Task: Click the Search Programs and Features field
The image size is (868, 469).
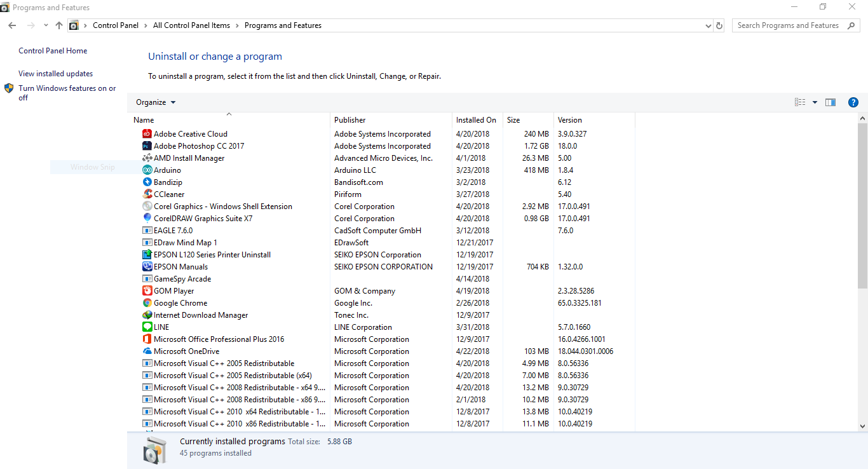Action: pyautogui.click(x=796, y=25)
